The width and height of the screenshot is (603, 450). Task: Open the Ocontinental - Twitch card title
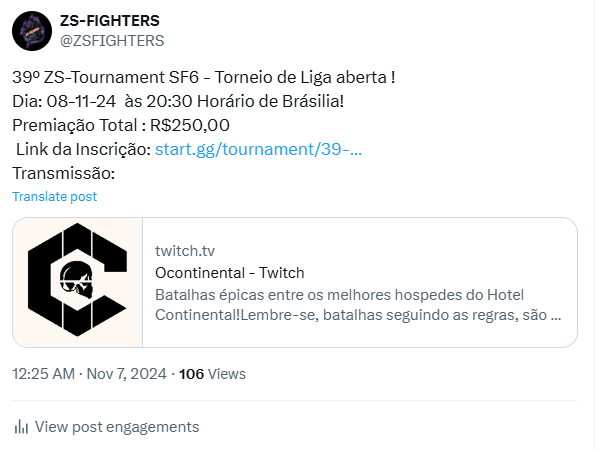(230, 272)
